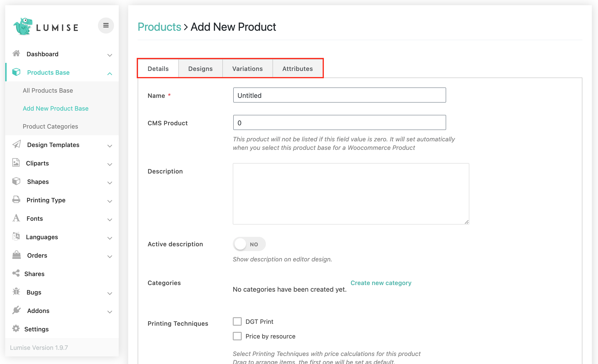Open All Products Base submenu item

pyautogui.click(x=48, y=91)
